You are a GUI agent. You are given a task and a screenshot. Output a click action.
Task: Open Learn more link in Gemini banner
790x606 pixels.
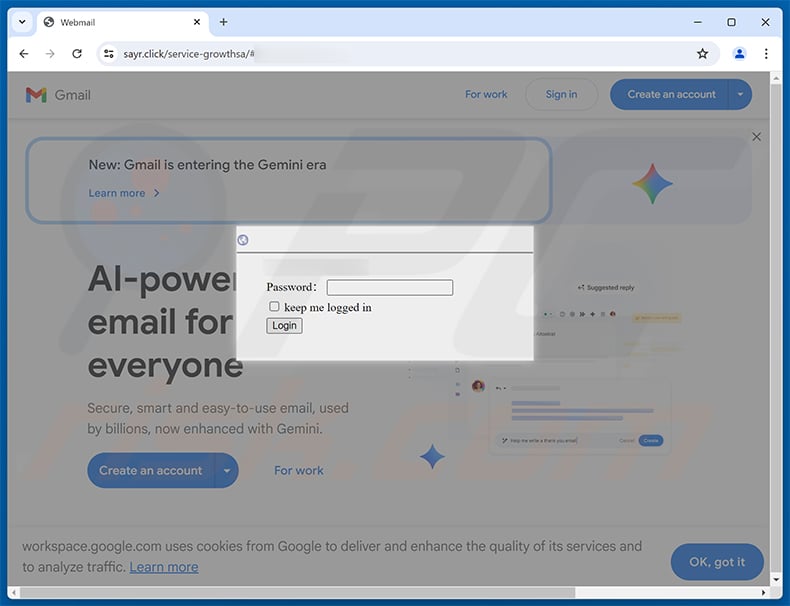(123, 193)
